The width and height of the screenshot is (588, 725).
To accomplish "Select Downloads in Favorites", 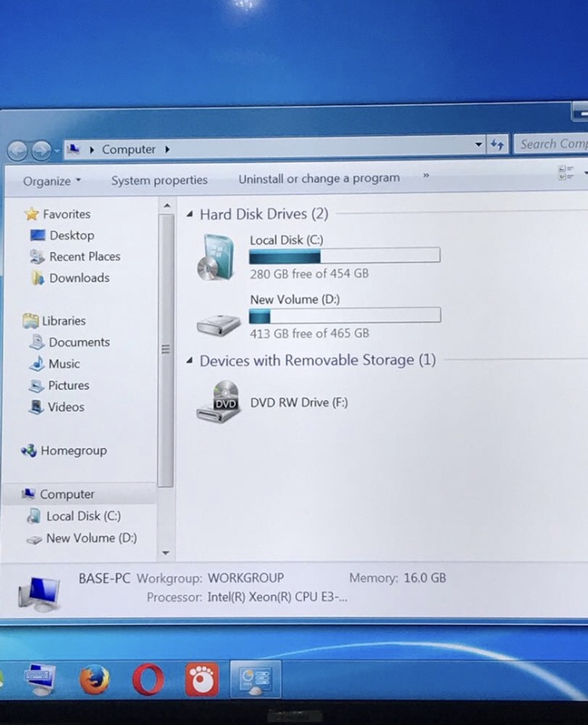I will (x=78, y=278).
